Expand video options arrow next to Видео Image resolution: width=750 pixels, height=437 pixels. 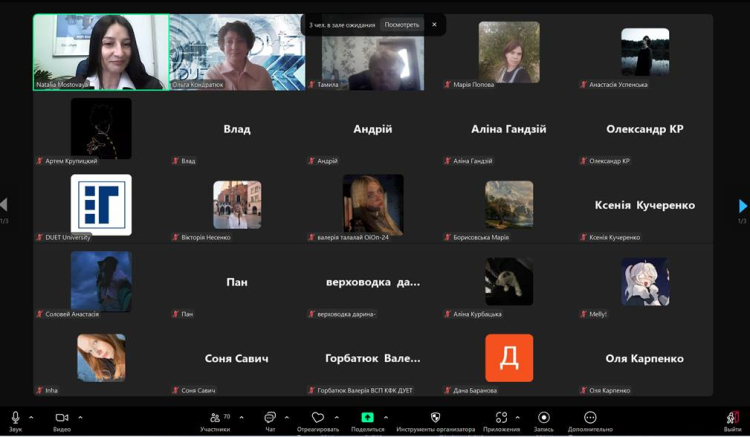click(80, 417)
